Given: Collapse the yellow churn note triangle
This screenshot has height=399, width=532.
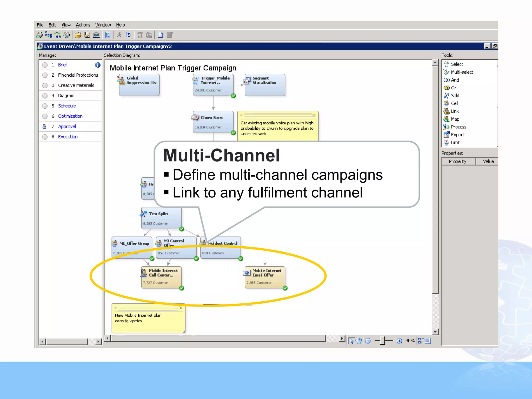Looking at the screenshot, I should point(241,115).
